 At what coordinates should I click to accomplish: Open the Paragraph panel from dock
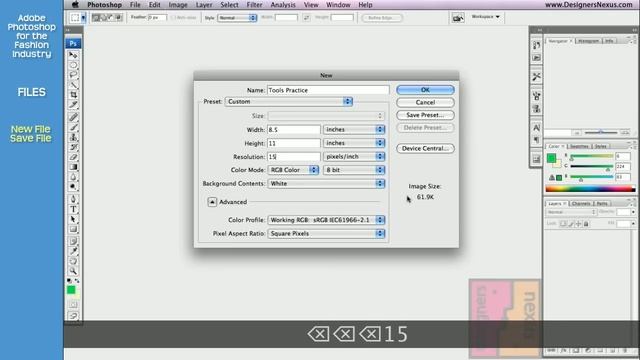pyautogui.click(x=536, y=140)
